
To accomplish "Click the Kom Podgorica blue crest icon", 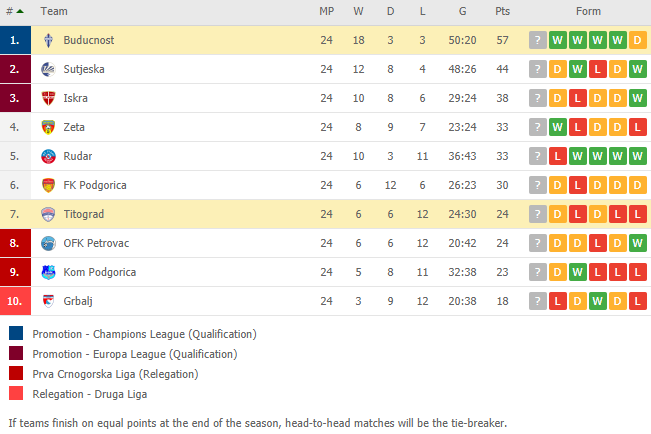I will pyautogui.click(x=48, y=272).
